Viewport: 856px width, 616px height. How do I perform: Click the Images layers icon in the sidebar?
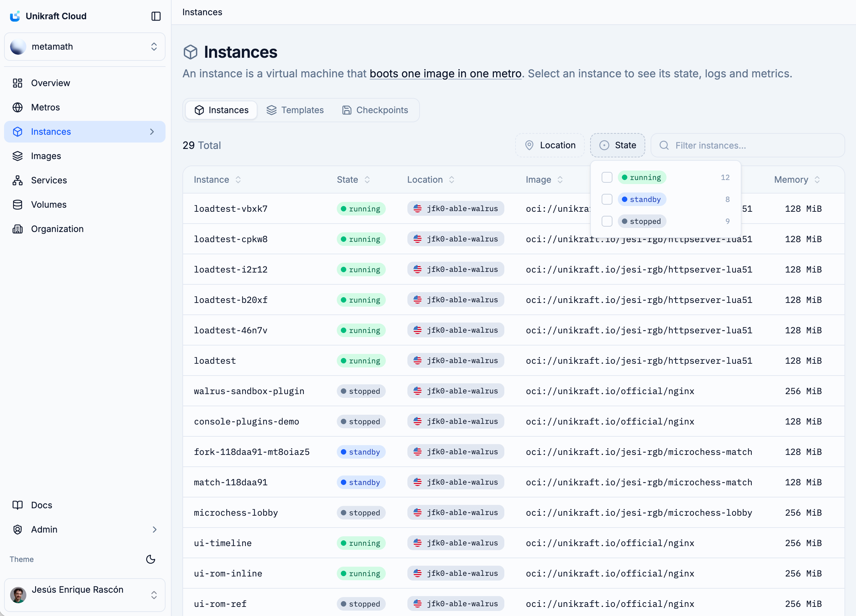18,156
